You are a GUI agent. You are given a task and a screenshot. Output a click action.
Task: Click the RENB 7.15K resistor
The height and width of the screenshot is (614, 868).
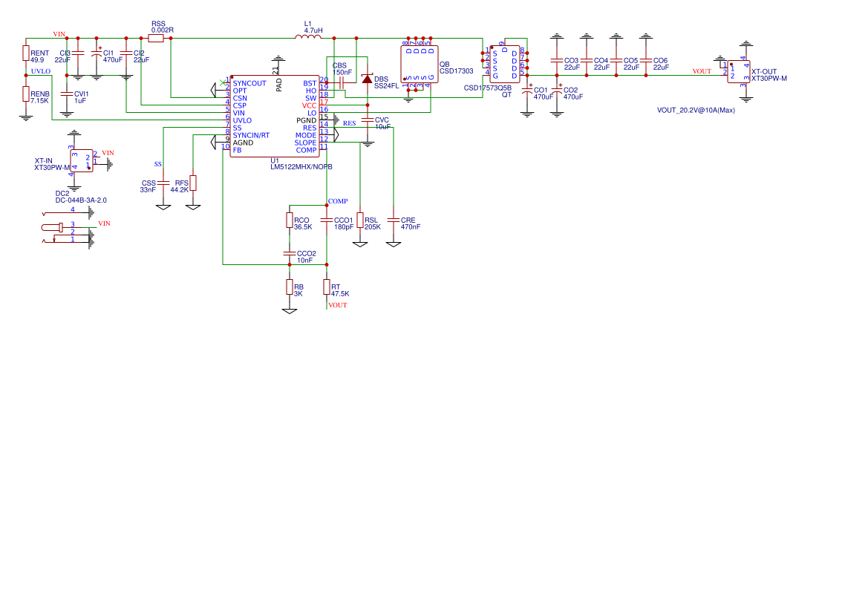26,94
